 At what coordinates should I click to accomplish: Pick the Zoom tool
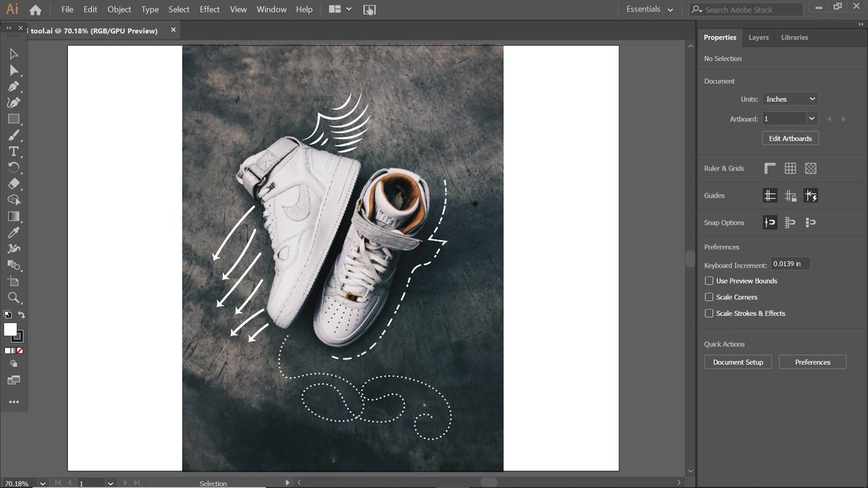[14, 297]
